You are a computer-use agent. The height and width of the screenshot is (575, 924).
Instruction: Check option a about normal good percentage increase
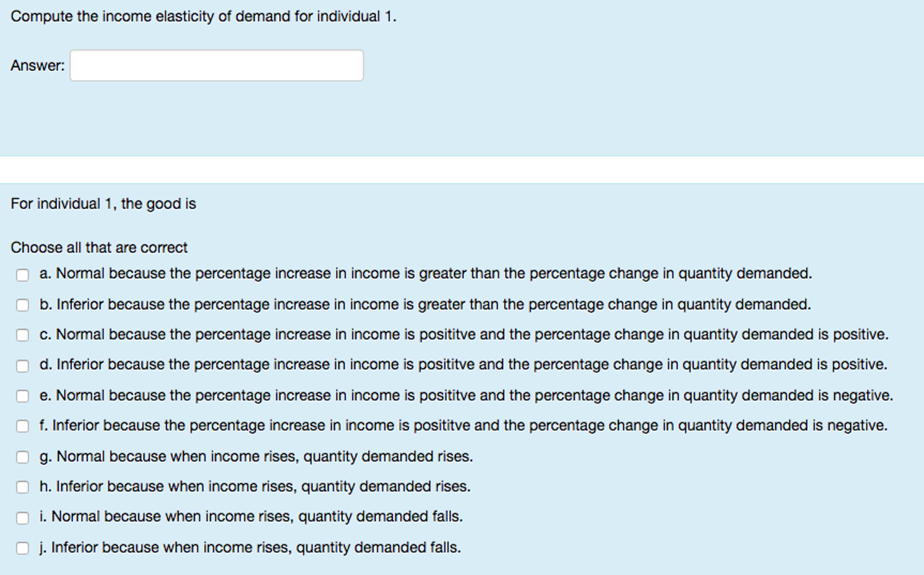[22, 275]
